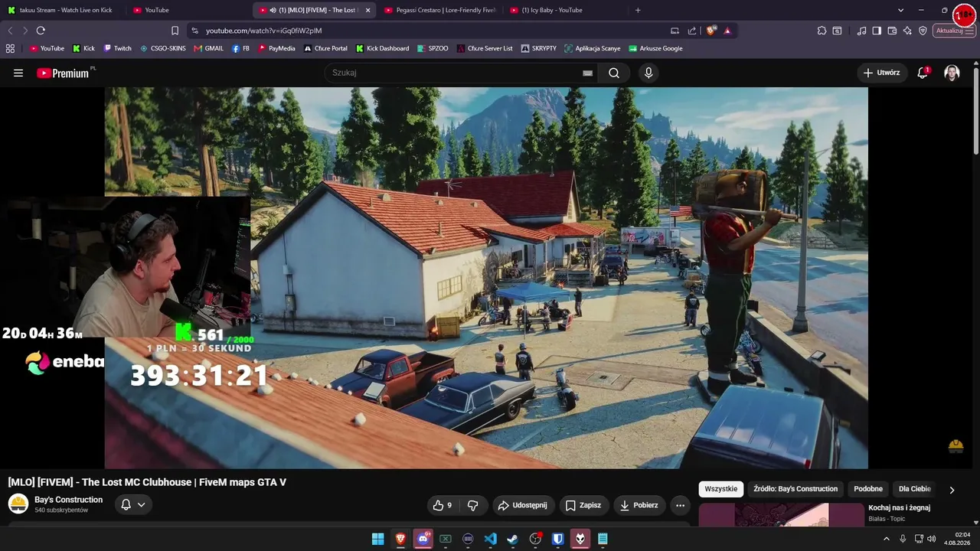Toggle system volume speaker icon
980x551 pixels.
(932, 539)
